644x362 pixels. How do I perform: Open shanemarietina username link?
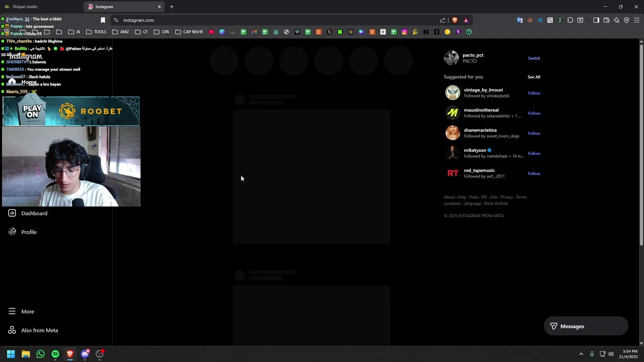pyautogui.click(x=481, y=130)
